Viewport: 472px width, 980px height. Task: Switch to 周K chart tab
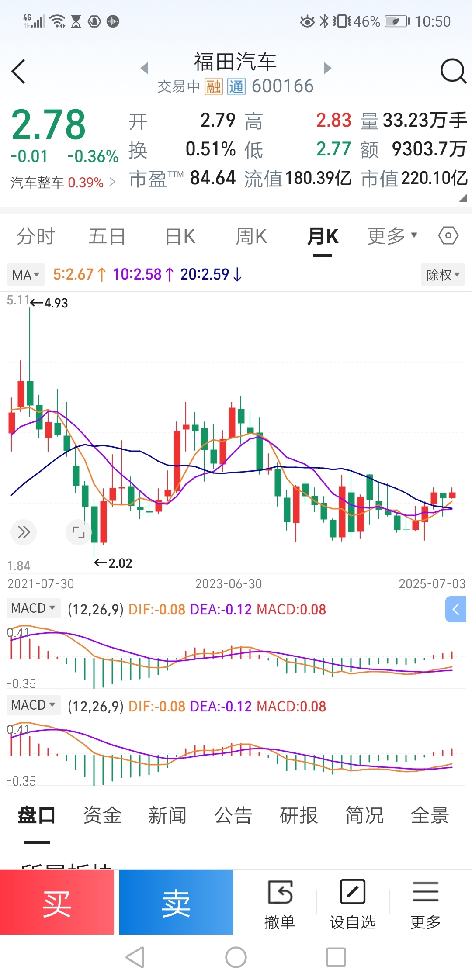pos(251,236)
